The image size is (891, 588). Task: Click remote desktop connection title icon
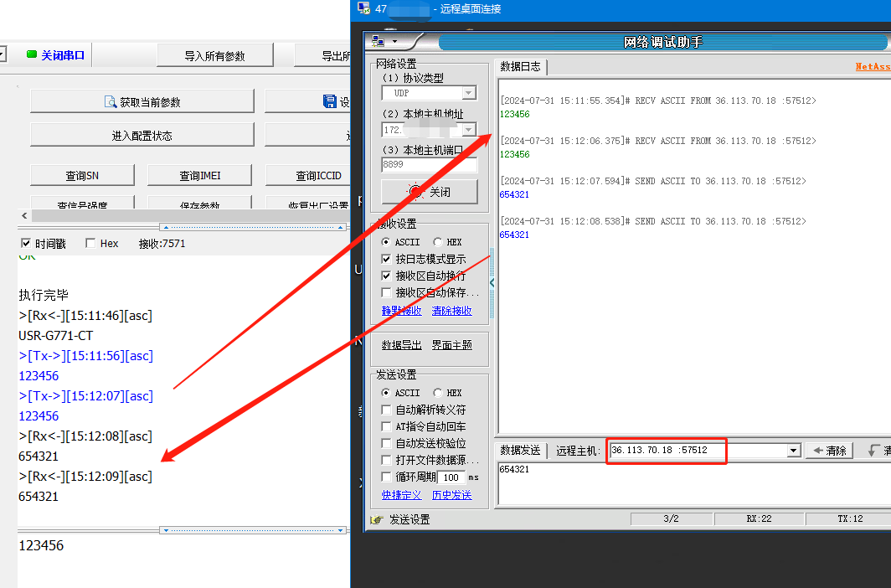(363, 8)
